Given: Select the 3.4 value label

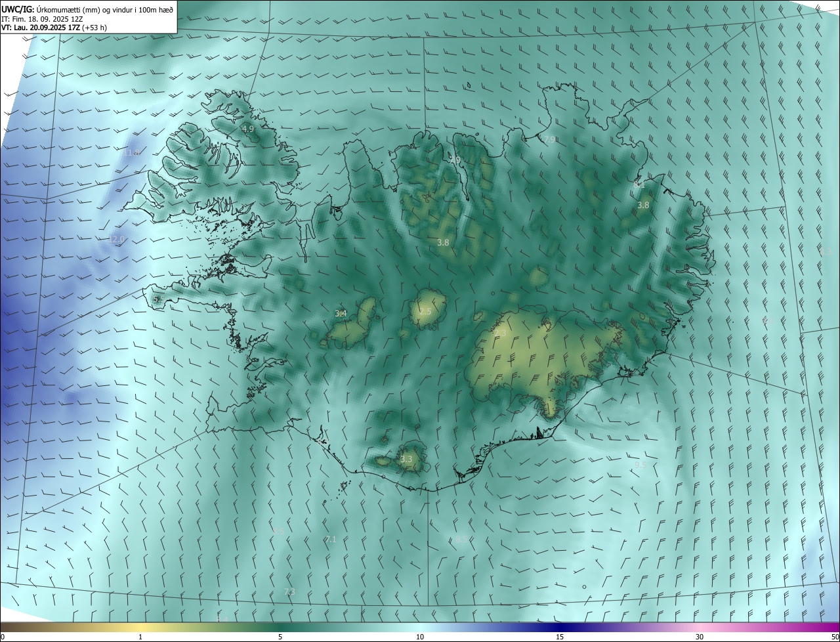Looking at the screenshot, I should [341, 313].
